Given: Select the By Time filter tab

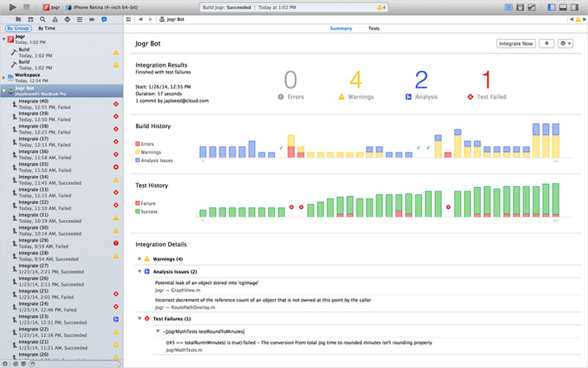Looking at the screenshot, I should pyautogui.click(x=48, y=28).
